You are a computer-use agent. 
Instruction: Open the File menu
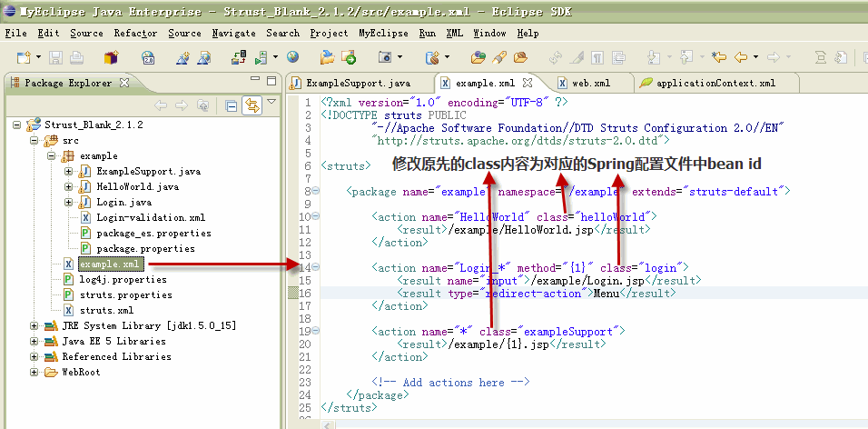coord(15,34)
